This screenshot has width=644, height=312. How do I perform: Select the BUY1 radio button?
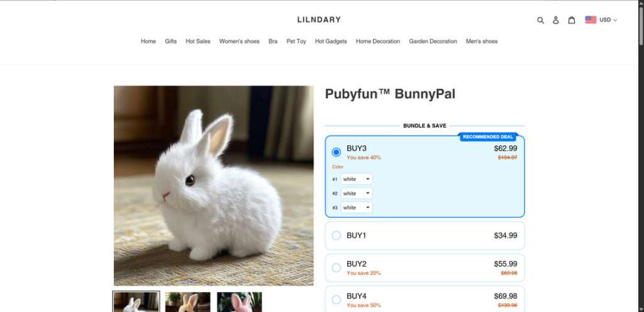[336, 236]
